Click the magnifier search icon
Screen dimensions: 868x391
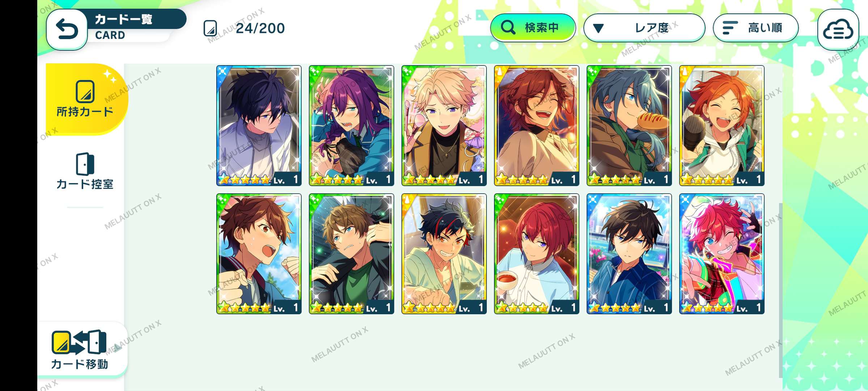coord(508,28)
